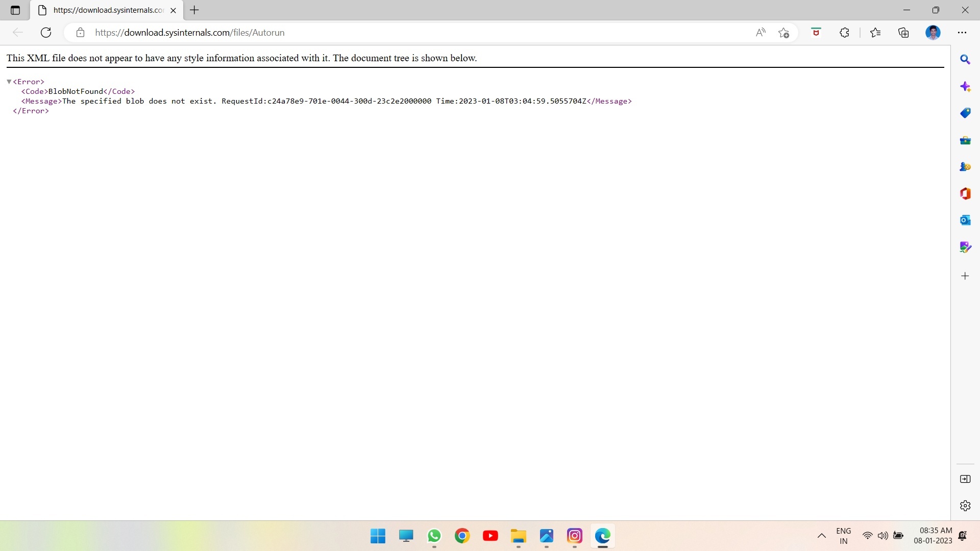Open tab actions menu button
The image size is (980, 551).
[x=15, y=10]
